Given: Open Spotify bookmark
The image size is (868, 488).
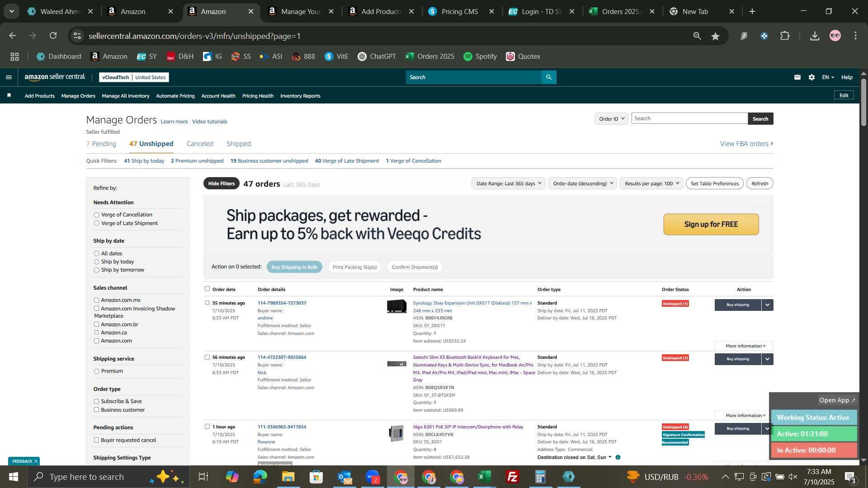Looking at the screenshot, I should 480,56.
